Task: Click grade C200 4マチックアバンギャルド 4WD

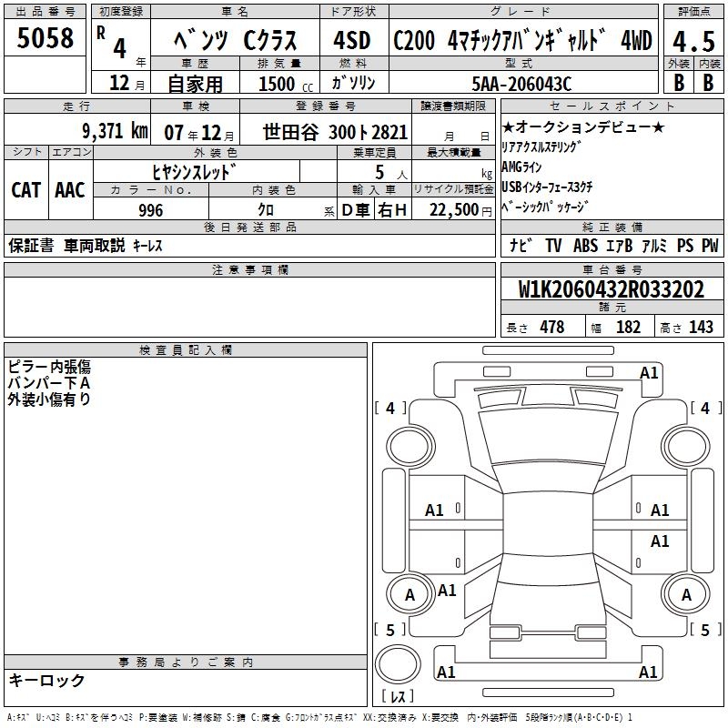Action: 521,42
